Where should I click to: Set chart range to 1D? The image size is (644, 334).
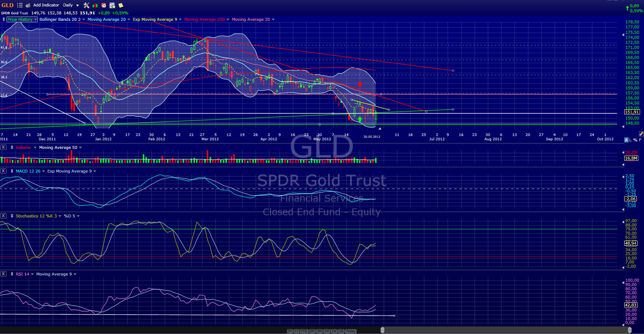pos(341,331)
